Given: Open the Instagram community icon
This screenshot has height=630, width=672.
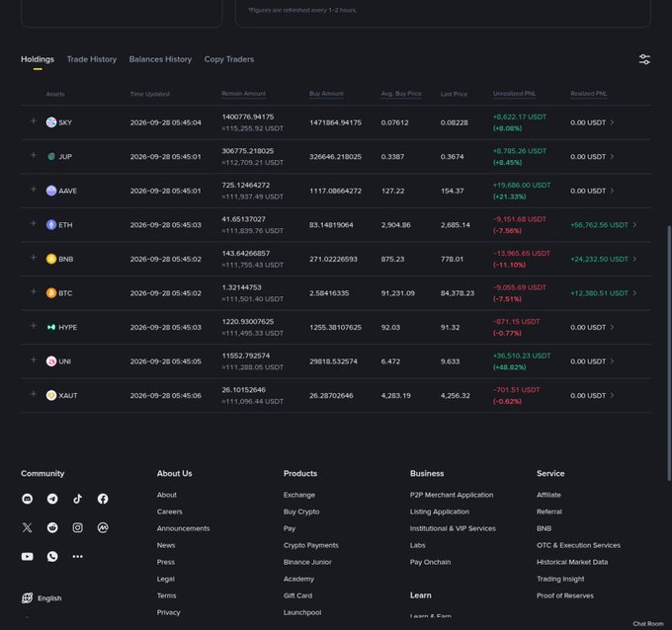Looking at the screenshot, I should tap(77, 527).
